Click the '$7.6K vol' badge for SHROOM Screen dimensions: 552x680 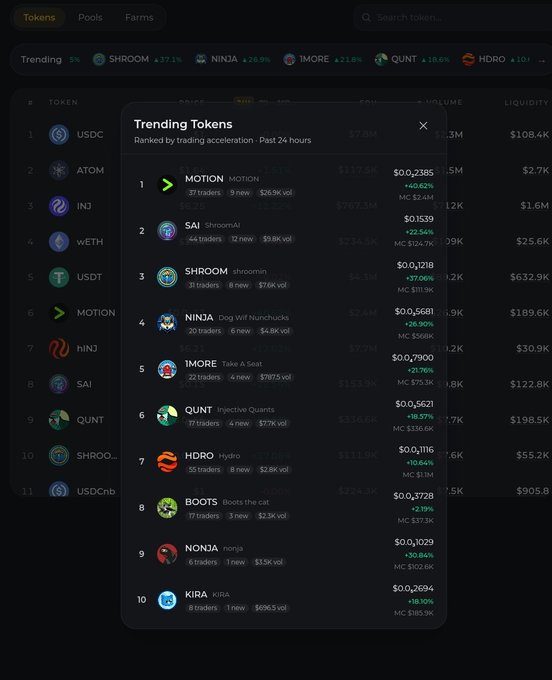[x=273, y=285]
